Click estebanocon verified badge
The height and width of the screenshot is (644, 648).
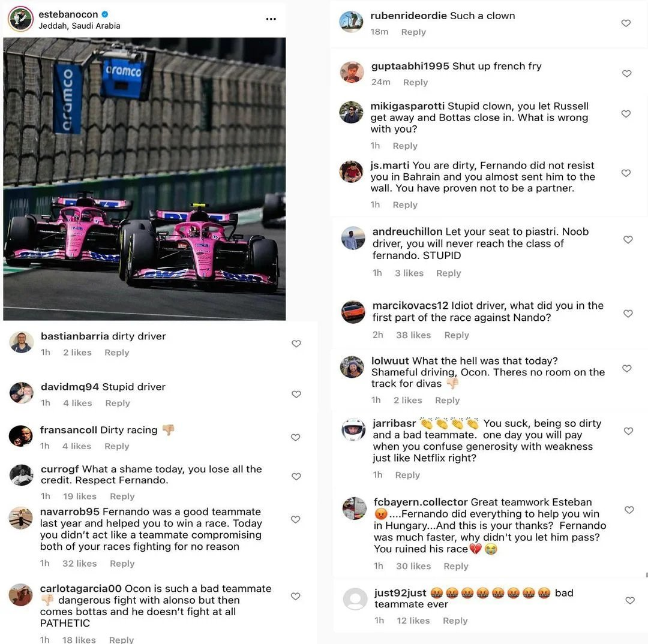(105, 14)
